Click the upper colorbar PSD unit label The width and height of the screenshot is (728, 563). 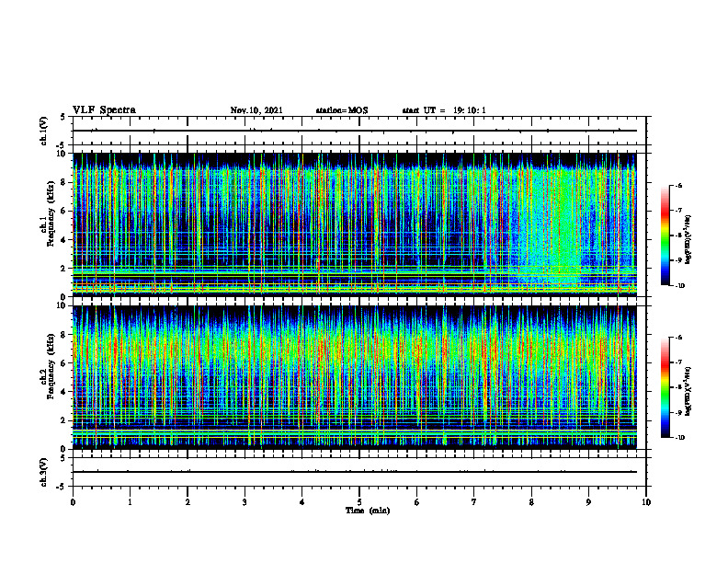tap(688, 239)
